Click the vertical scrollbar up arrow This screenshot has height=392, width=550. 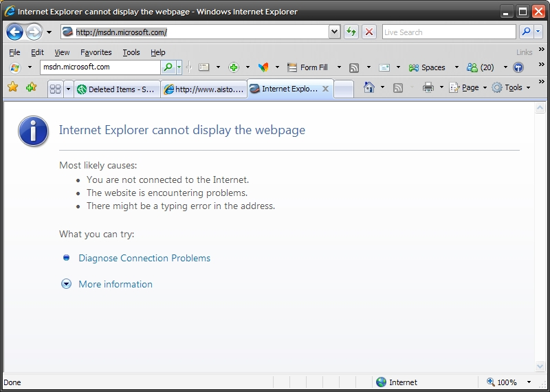tap(540, 108)
